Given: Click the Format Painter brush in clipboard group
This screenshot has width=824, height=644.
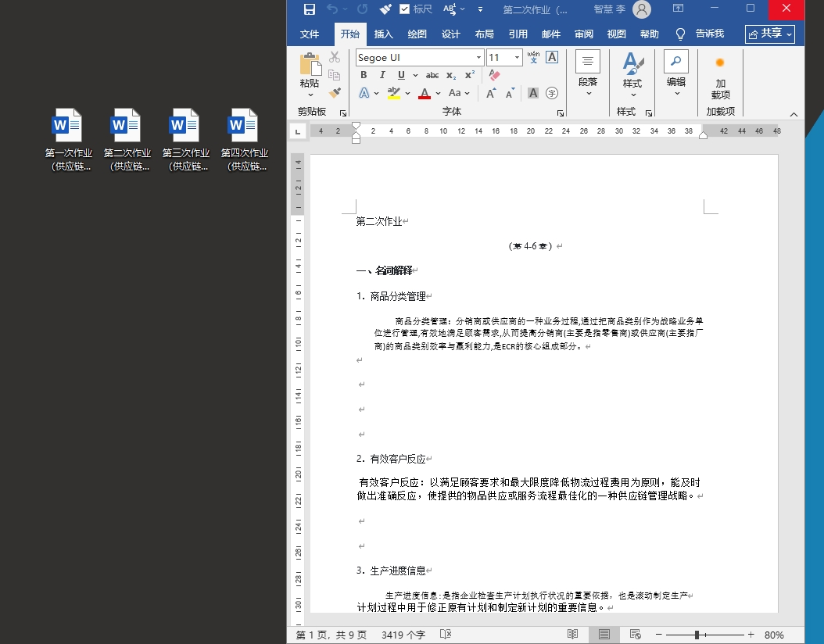Looking at the screenshot, I should pos(335,93).
